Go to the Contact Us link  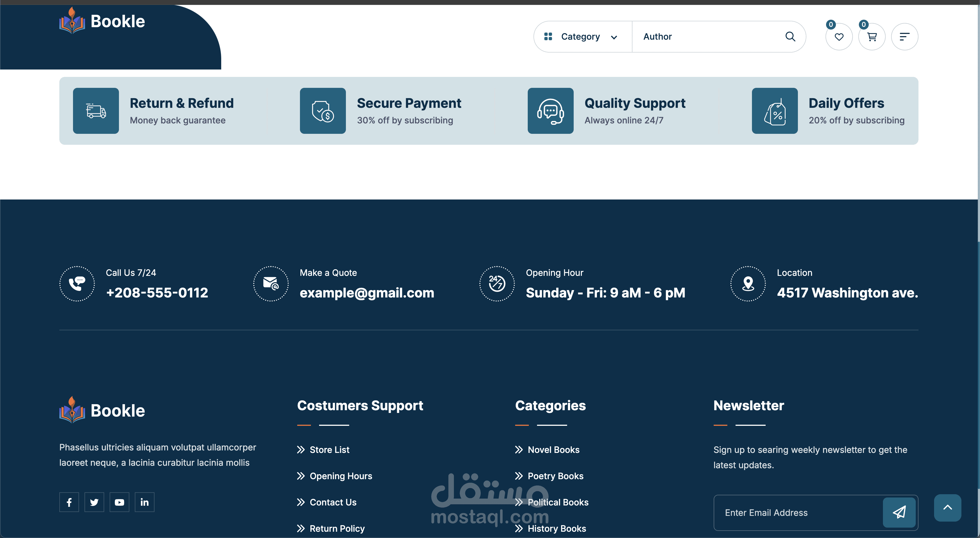(x=333, y=502)
